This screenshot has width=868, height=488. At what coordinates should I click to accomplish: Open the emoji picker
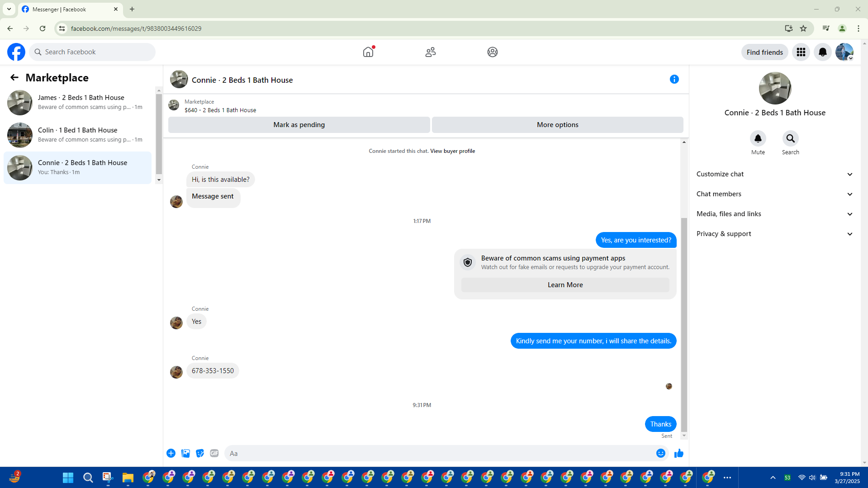pos(661,453)
